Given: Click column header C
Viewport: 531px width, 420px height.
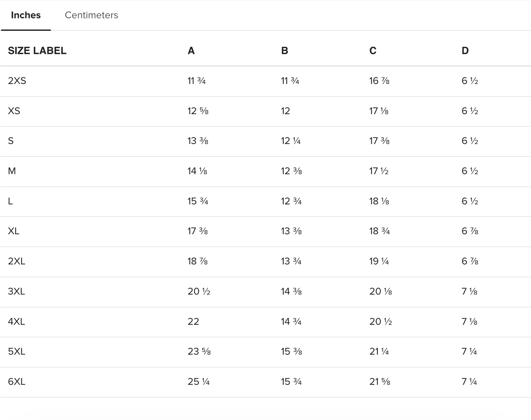Looking at the screenshot, I should [373, 51].
